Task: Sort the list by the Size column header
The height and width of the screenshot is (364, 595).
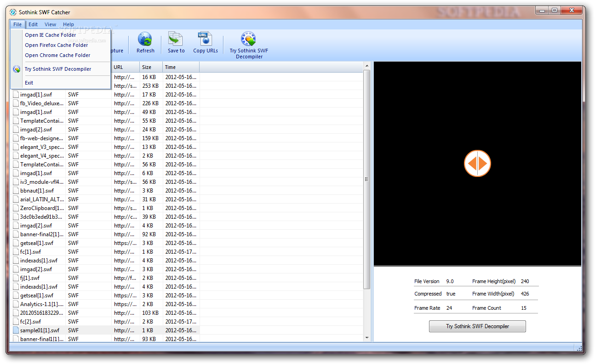Action: coord(151,67)
